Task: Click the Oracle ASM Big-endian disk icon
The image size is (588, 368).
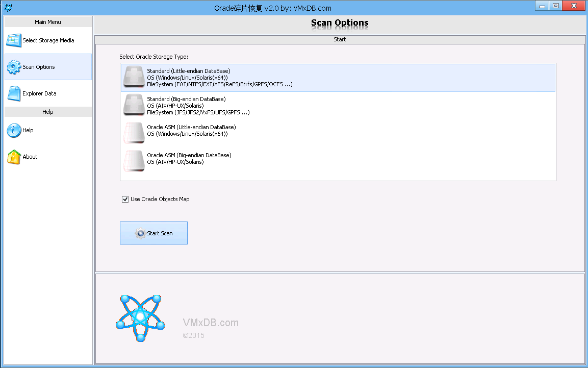Action: click(134, 161)
